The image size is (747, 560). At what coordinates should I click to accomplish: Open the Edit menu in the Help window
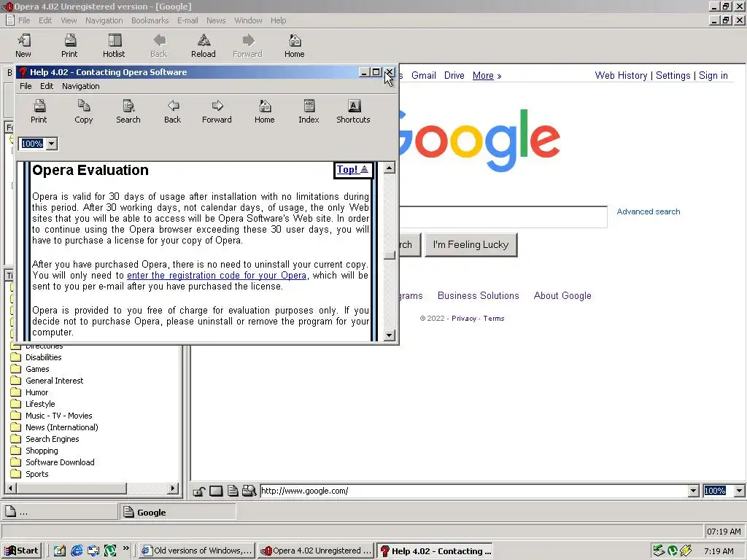coord(47,86)
